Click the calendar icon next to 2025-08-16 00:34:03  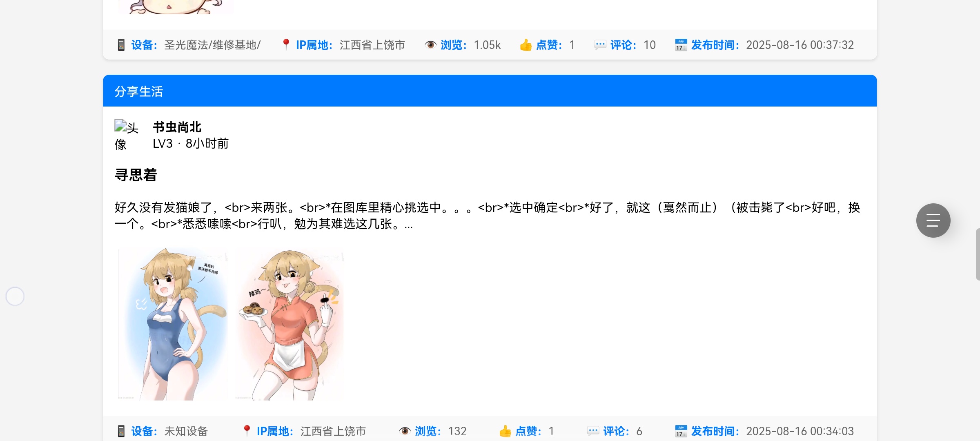pyautogui.click(x=681, y=431)
